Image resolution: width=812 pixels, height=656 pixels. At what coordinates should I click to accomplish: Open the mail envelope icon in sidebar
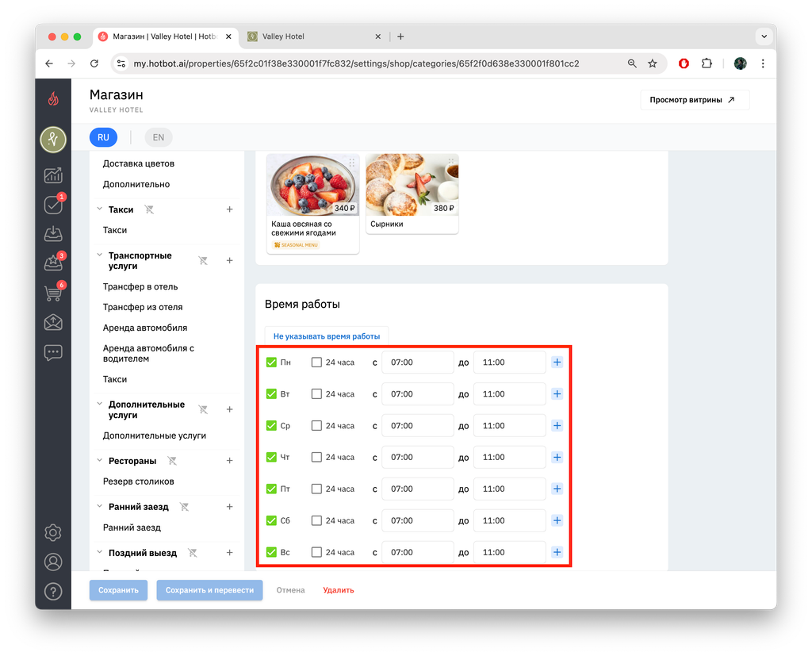coord(53,323)
